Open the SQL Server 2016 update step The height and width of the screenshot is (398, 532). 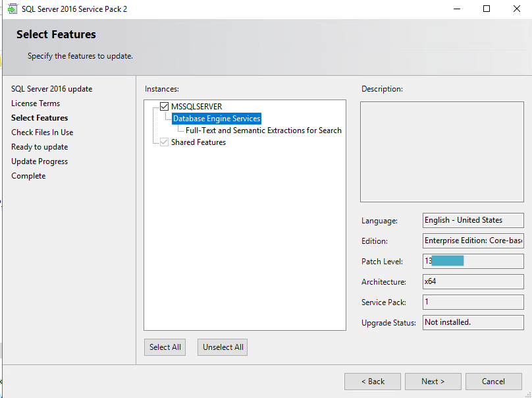point(51,89)
